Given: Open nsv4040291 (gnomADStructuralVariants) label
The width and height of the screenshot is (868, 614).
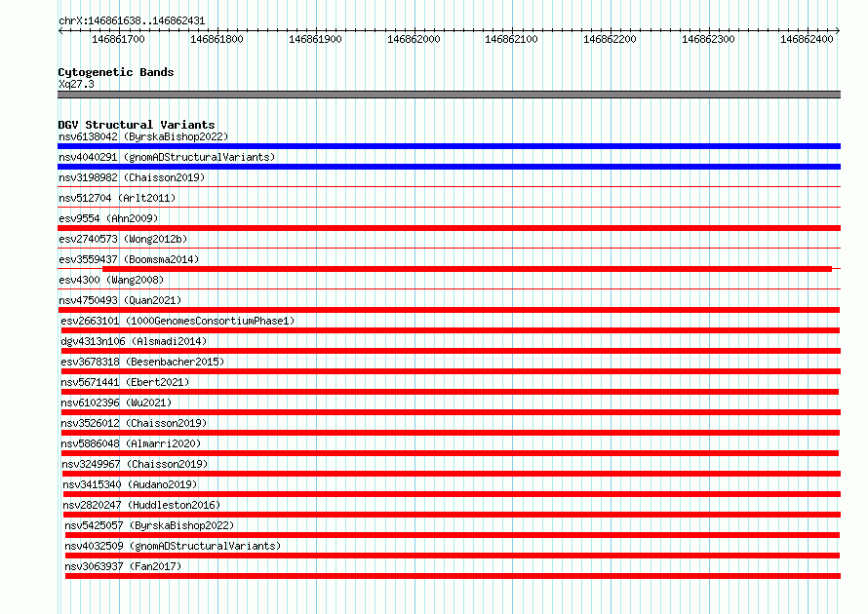Looking at the screenshot, I should pyautogui.click(x=167, y=157).
